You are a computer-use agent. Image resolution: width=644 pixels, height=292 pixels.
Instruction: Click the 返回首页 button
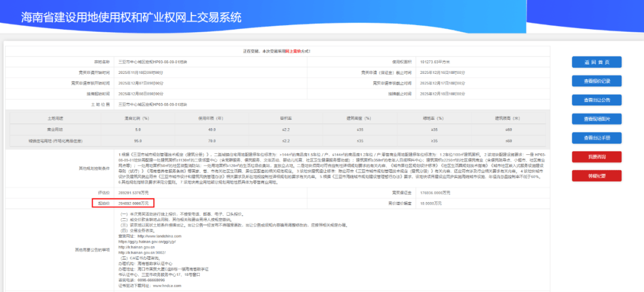[596, 63]
